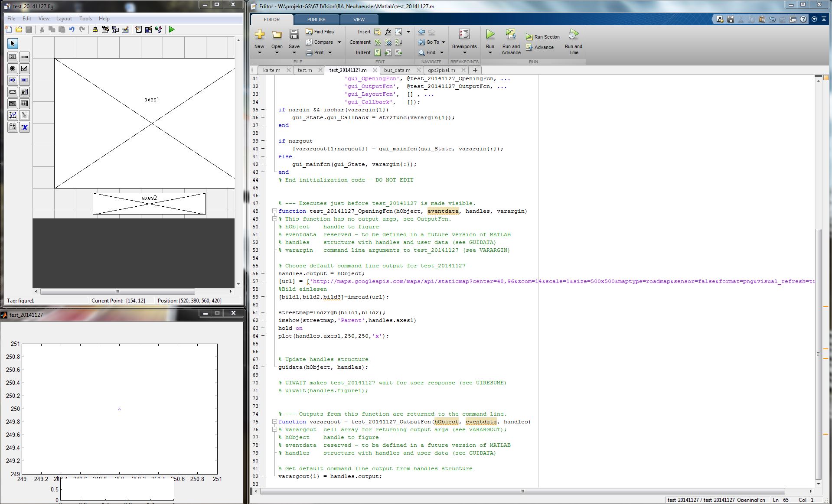
Task: Switch to the bus_data.m editor tab
Action: coord(397,70)
